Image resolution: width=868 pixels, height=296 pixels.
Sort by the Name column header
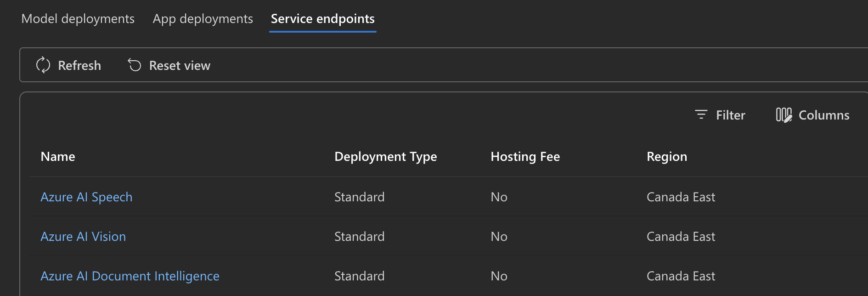click(58, 157)
